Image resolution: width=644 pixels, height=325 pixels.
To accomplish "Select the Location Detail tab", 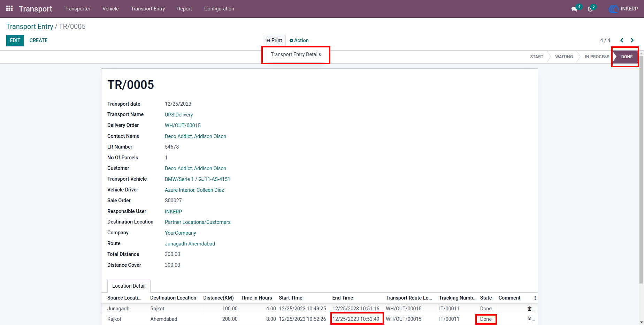I will click(x=129, y=286).
